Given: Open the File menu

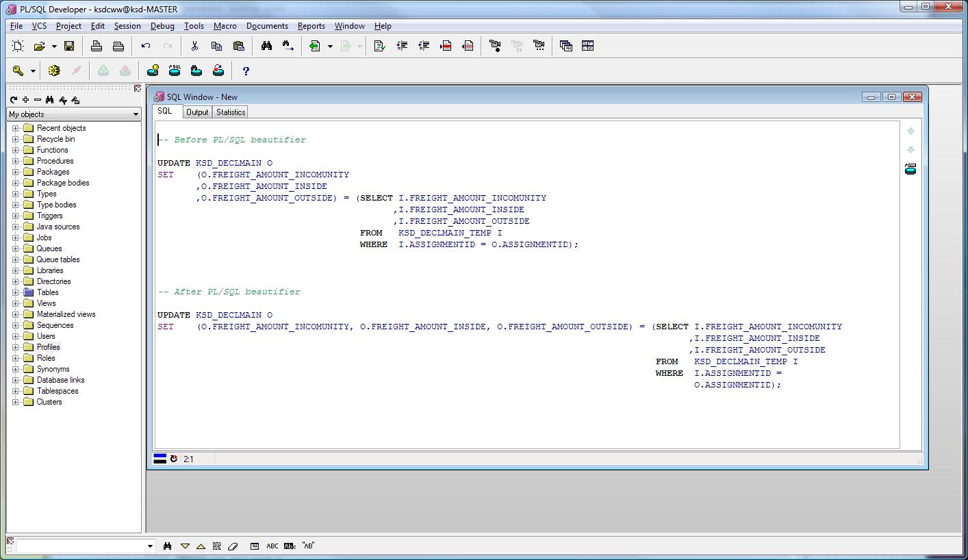Looking at the screenshot, I should tap(16, 26).
